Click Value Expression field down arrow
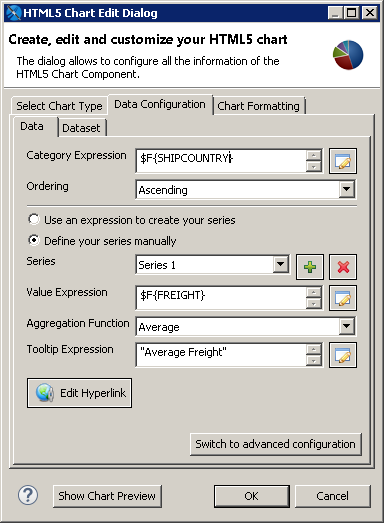 (x=314, y=304)
